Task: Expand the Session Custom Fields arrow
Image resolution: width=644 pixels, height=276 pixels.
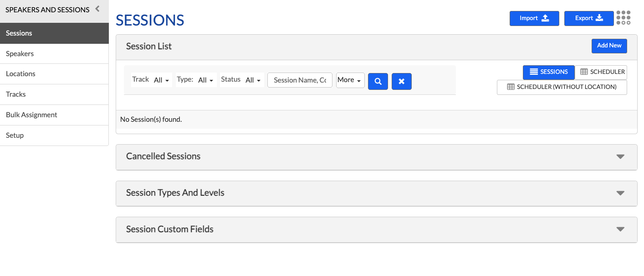Action: pyautogui.click(x=620, y=229)
